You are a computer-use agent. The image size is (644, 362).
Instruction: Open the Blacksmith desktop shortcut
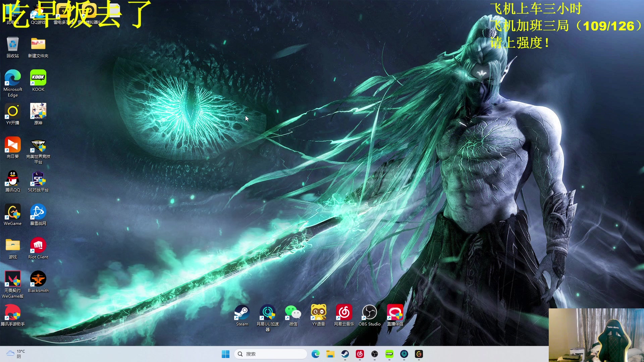tap(38, 279)
